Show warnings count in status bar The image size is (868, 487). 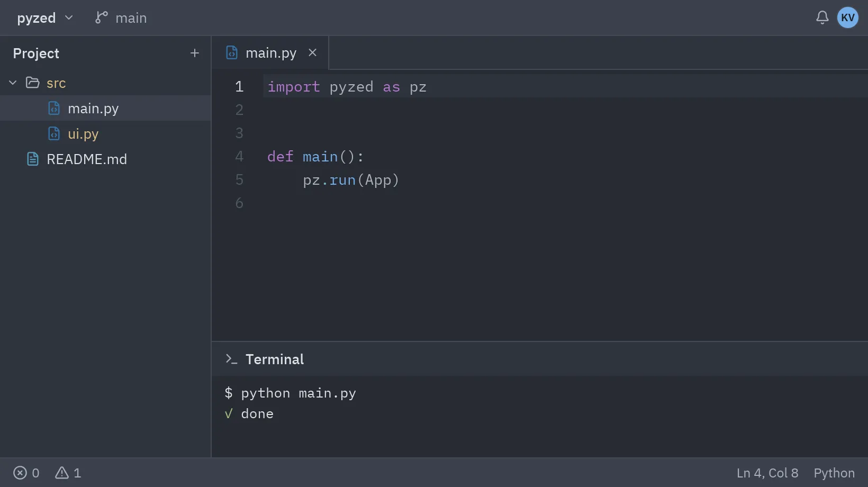click(68, 473)
